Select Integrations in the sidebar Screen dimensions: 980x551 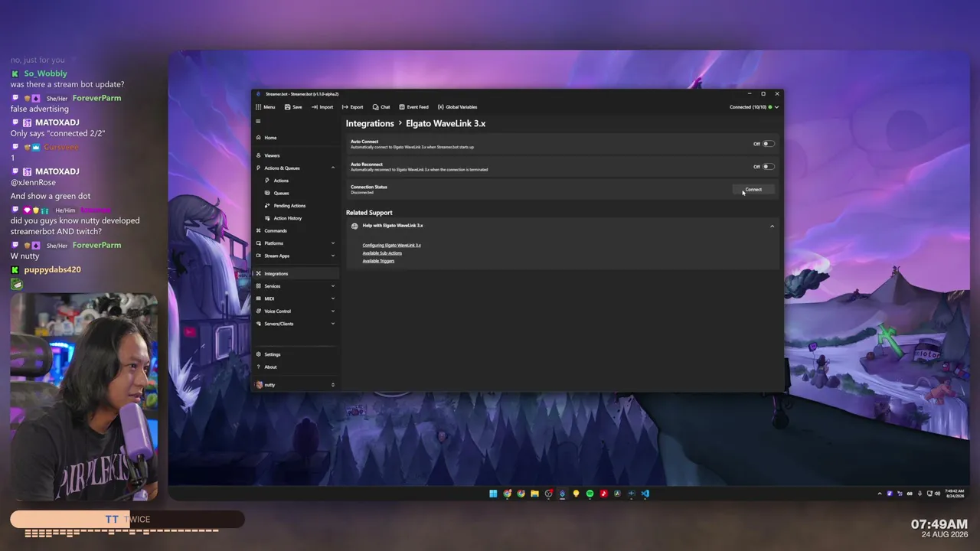[296, 273]
